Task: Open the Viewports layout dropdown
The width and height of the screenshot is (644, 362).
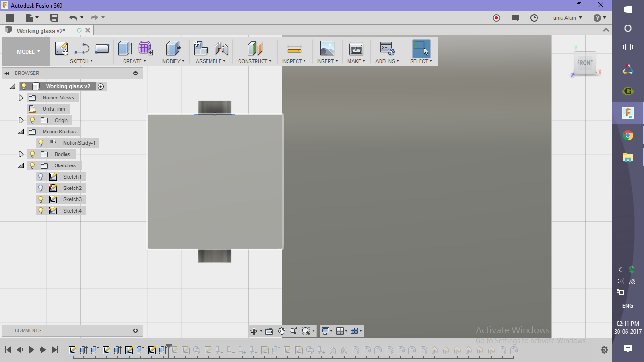Action: [x=356, y=331]
